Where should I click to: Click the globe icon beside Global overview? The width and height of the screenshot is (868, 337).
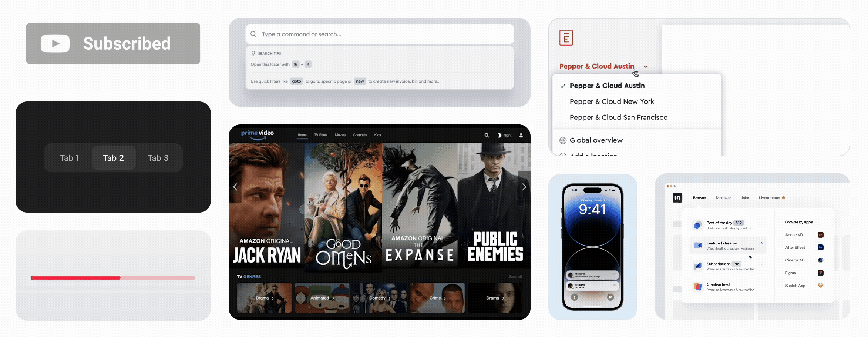[x=563, y=140]
